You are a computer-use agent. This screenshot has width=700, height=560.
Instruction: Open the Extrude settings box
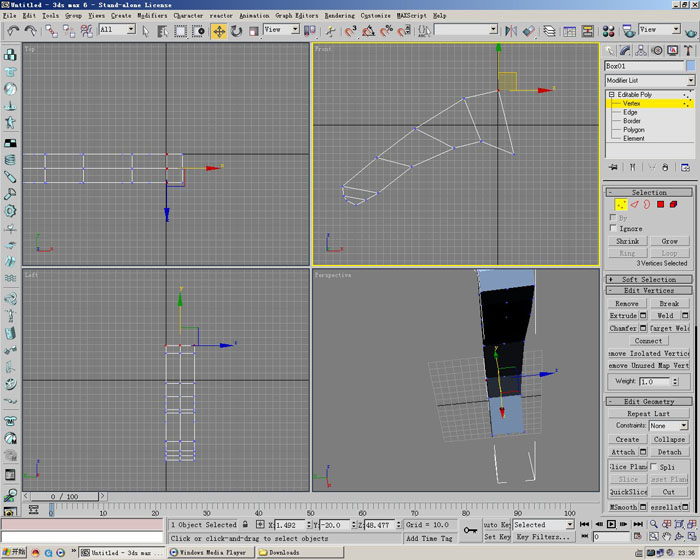pos(643,315)
